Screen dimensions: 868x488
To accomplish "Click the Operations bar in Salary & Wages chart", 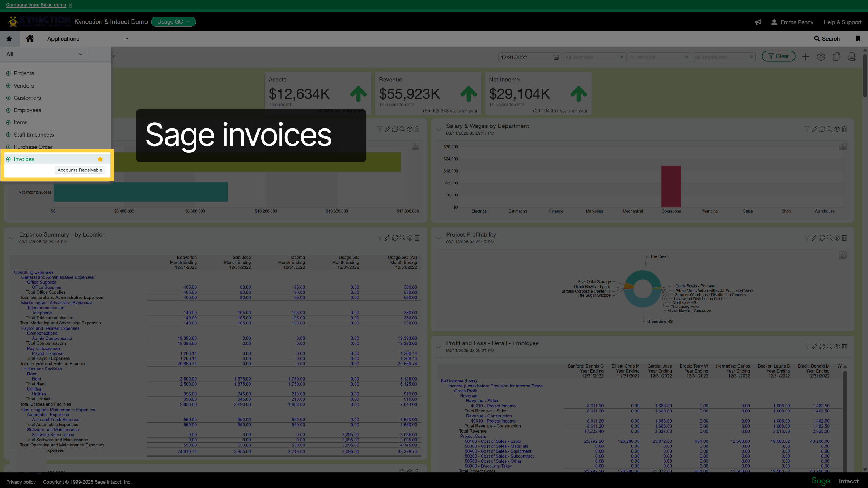I will click(x=671, y=186).
